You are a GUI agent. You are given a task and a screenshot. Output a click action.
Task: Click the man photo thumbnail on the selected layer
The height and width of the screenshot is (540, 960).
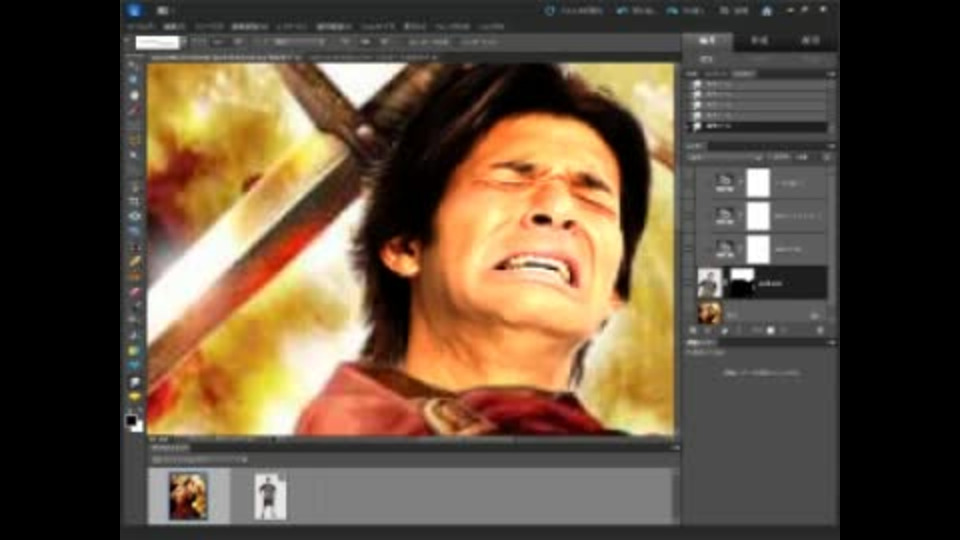tap(710, 282)
